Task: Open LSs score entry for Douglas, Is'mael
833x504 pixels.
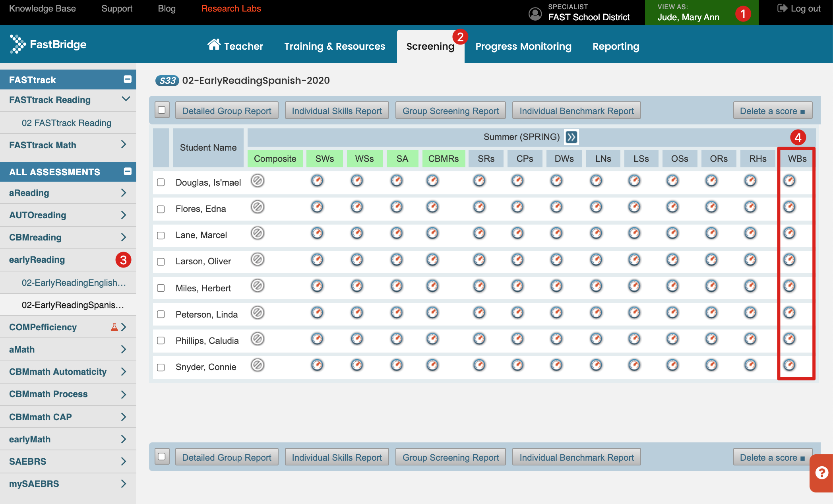Action: click(x=634, y=181)
